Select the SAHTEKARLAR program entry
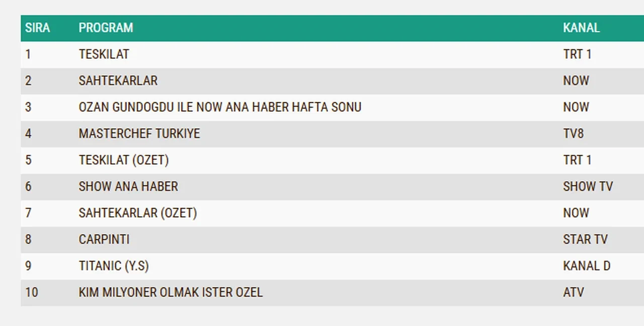This screenshot has height=326, width=644. (118, 81)
